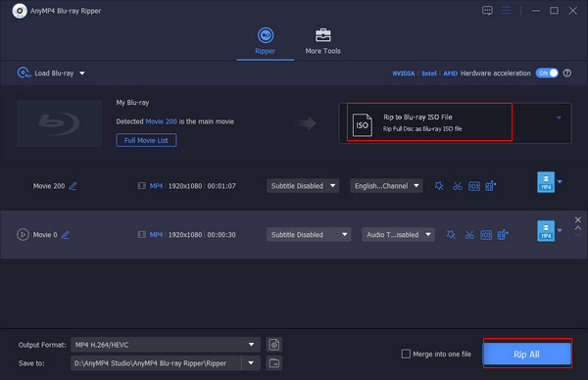Click the Intel acceleration label
This screenshot has height=380, width=588.
click(429, 73)
